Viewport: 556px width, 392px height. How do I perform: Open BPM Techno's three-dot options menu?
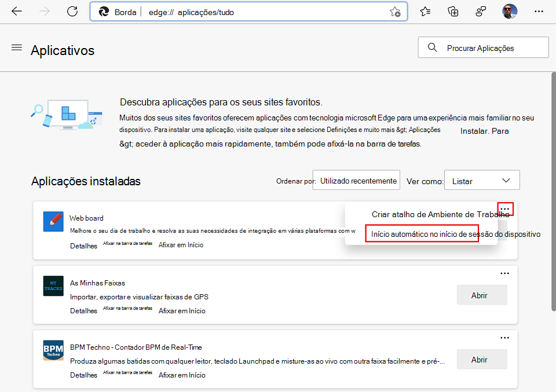point(504,338)
